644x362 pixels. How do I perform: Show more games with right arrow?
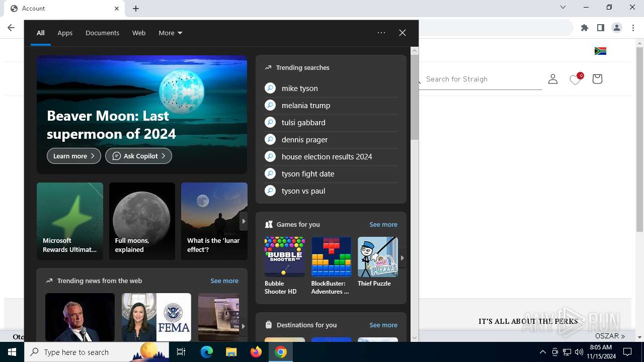pos(402,257)
